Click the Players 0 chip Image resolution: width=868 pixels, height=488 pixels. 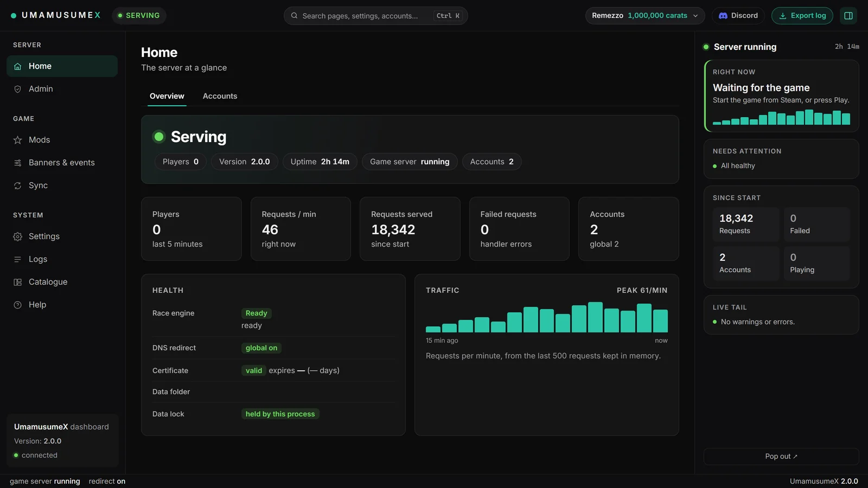click(x=181, y=162)
